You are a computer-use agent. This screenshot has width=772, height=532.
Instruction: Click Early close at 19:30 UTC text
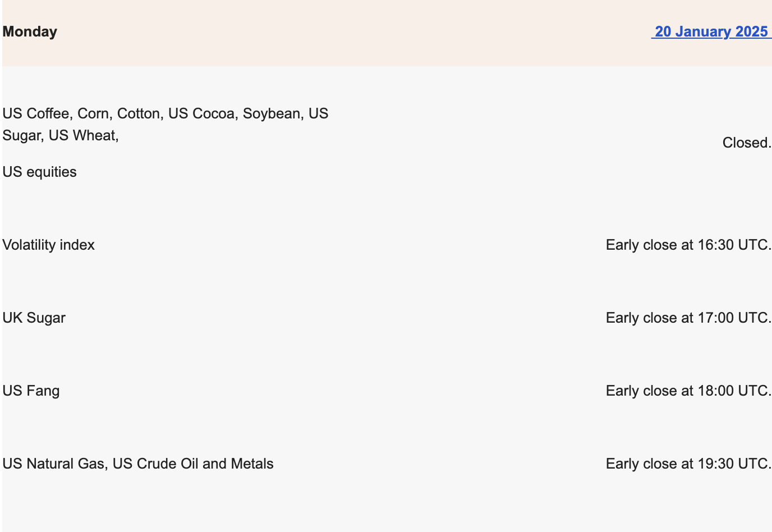[x=688, y=464]
